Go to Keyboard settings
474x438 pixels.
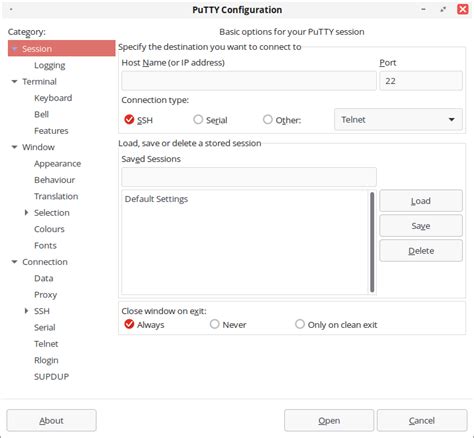click(53, 98)
